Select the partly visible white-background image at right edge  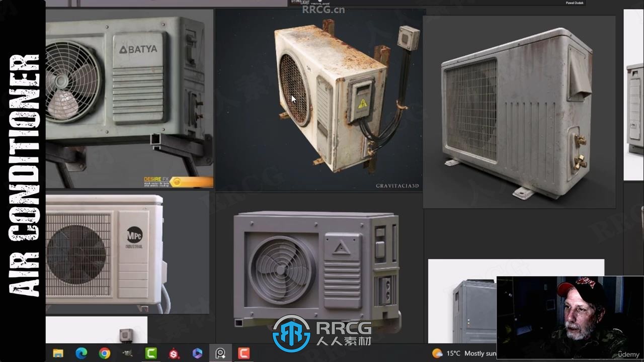633,95
